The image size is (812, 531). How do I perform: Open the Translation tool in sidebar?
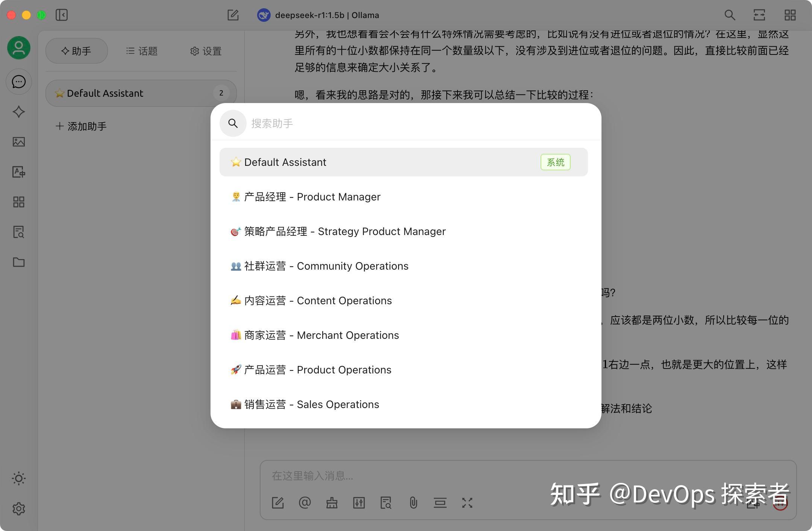point(19,172)
